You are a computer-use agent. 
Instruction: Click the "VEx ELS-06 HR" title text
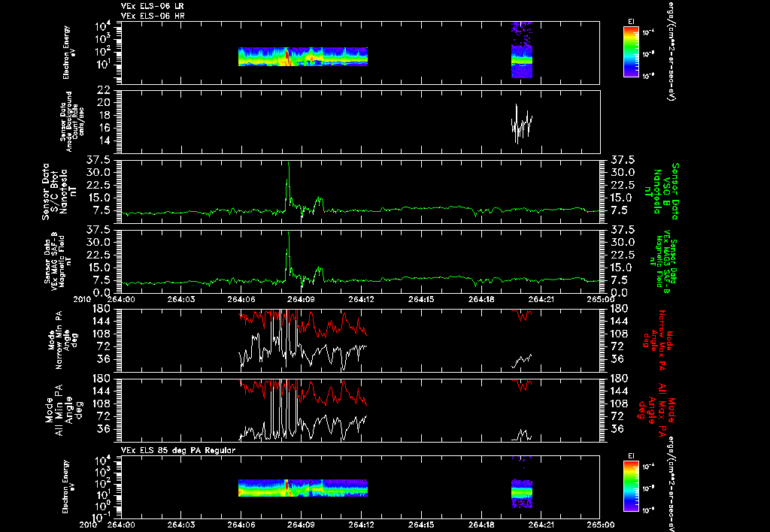(x=153, y=17)
